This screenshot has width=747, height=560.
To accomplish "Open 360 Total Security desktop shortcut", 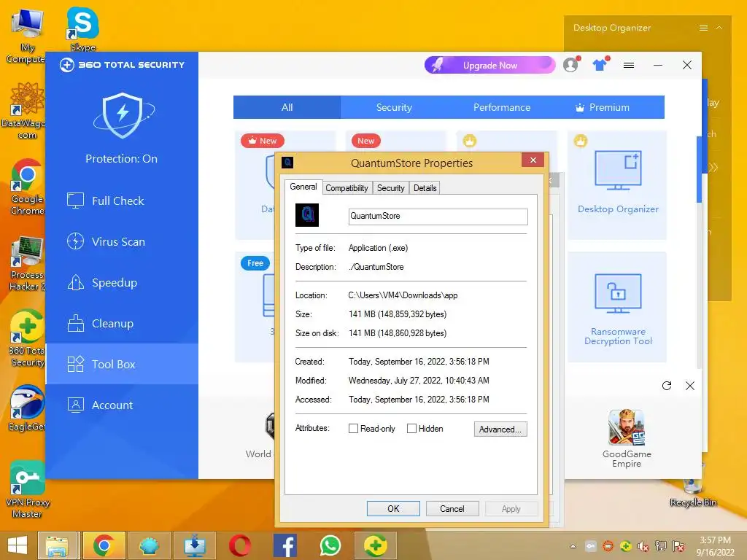I will [27, 338].
